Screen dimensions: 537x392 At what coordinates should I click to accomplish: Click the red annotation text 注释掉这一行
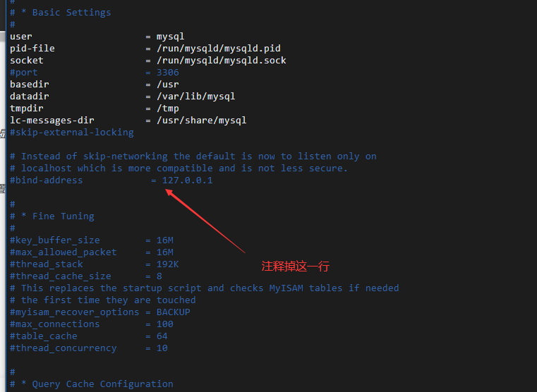pyautogui.click(x=295, y=267)
